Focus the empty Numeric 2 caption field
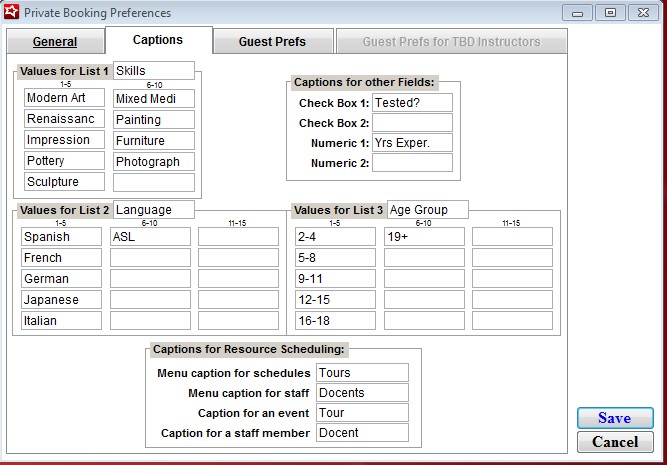Image resolution: width=667 pixels, height=465 pixels. coord(411,163)
